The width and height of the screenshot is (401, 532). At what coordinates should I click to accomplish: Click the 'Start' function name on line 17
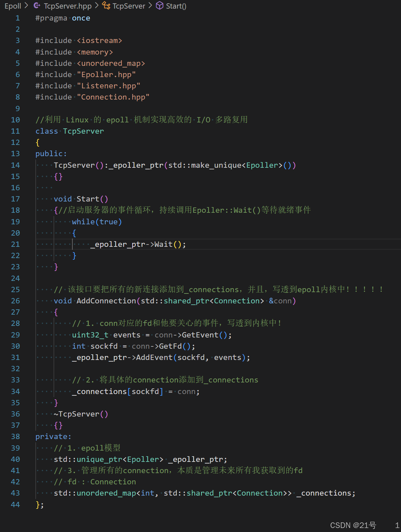pos(88,199)
